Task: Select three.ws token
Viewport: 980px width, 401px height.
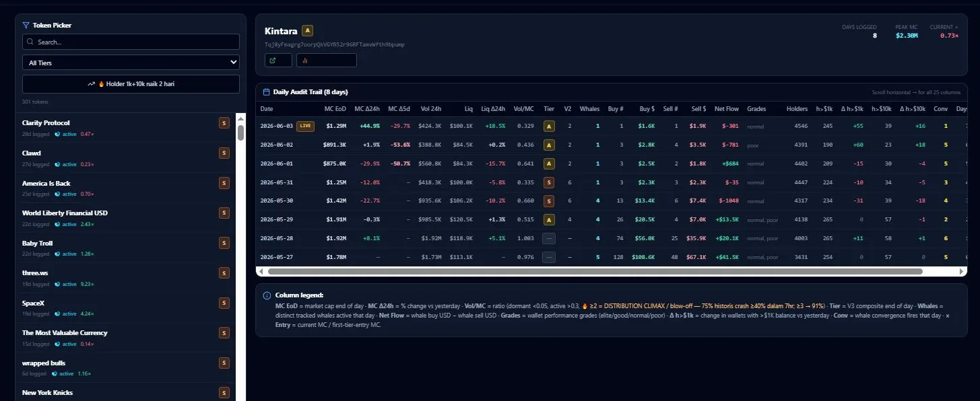Action: click(x=125, y=278)
